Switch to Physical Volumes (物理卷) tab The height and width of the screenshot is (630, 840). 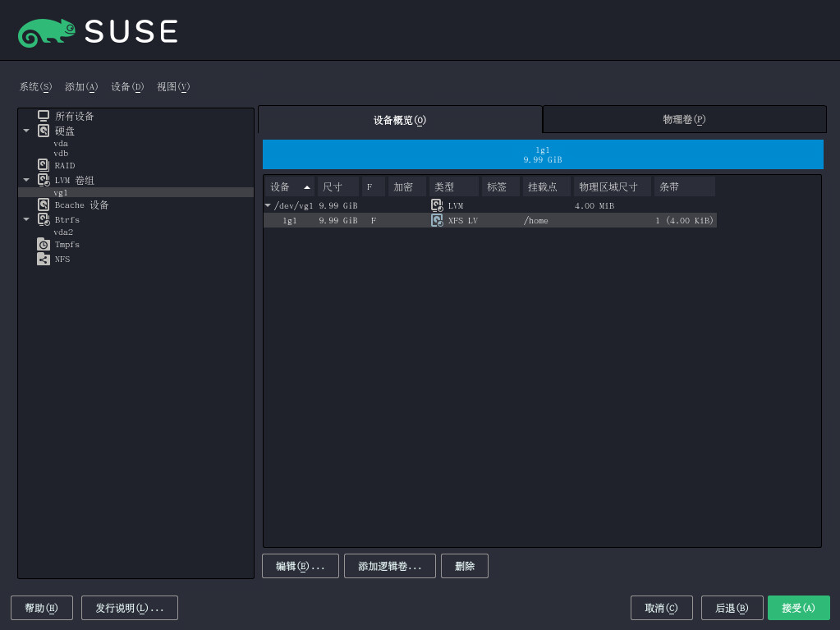[x=684, y=119]
